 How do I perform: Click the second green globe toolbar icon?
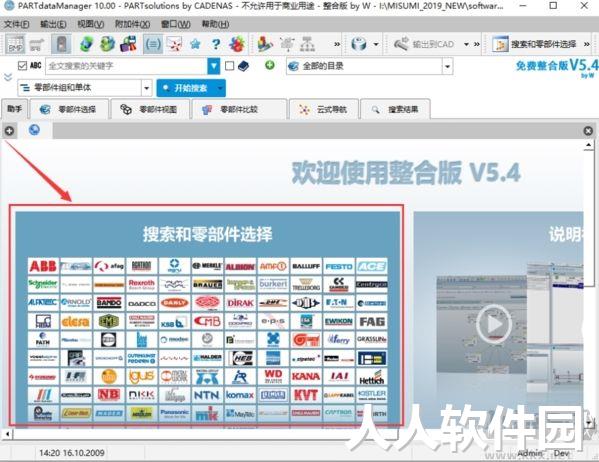(x=107, y=44)
